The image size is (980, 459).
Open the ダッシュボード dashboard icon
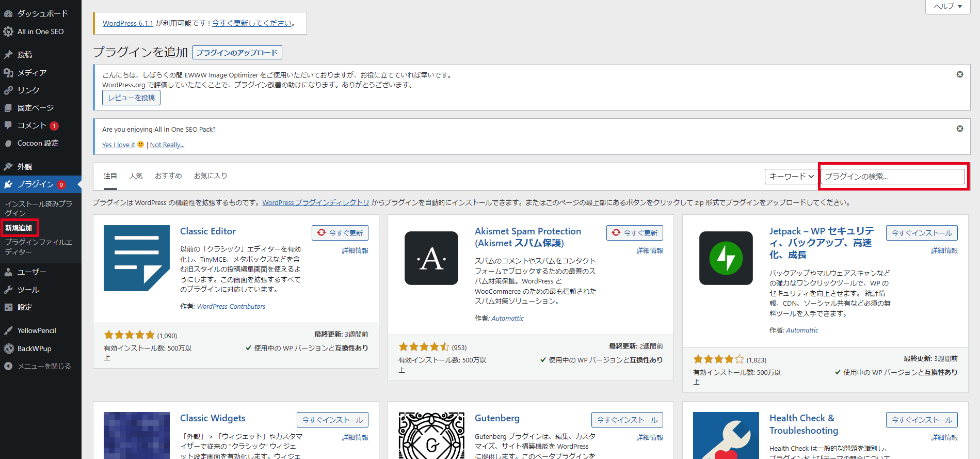(8, 13)
